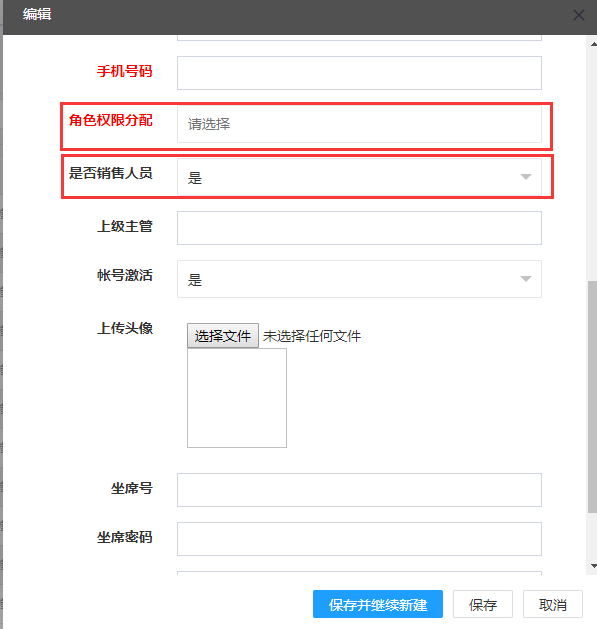Select the 是 value in 是否销售人员

coord(195,177)
